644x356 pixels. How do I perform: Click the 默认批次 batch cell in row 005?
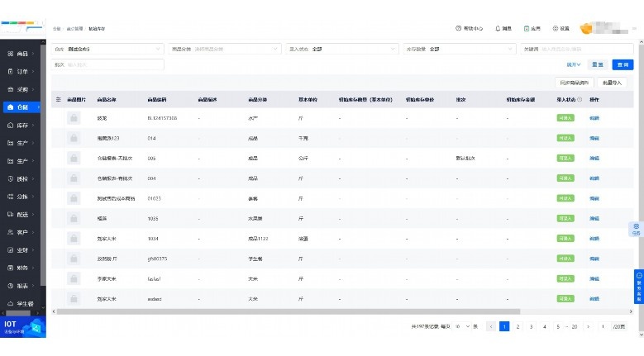point(465,159)
